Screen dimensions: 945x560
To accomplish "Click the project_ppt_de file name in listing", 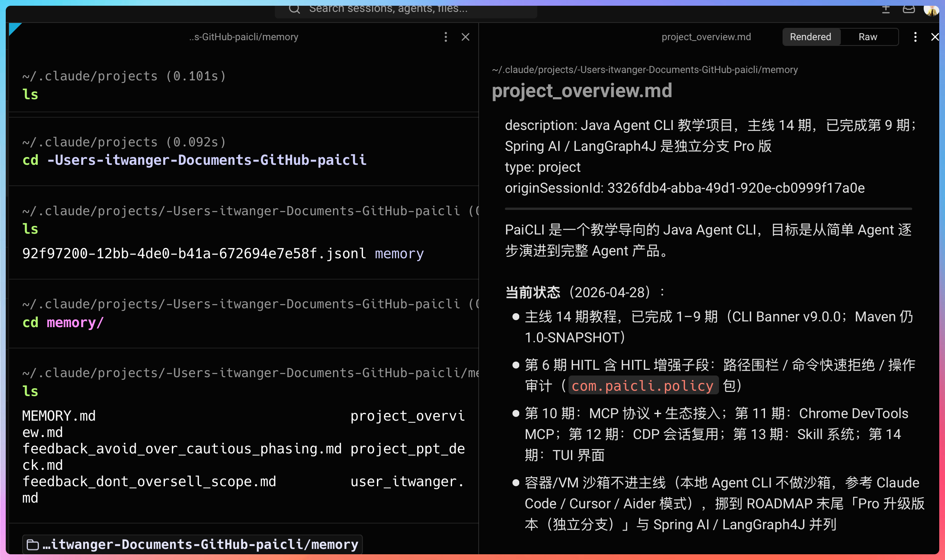I will 408,448.
